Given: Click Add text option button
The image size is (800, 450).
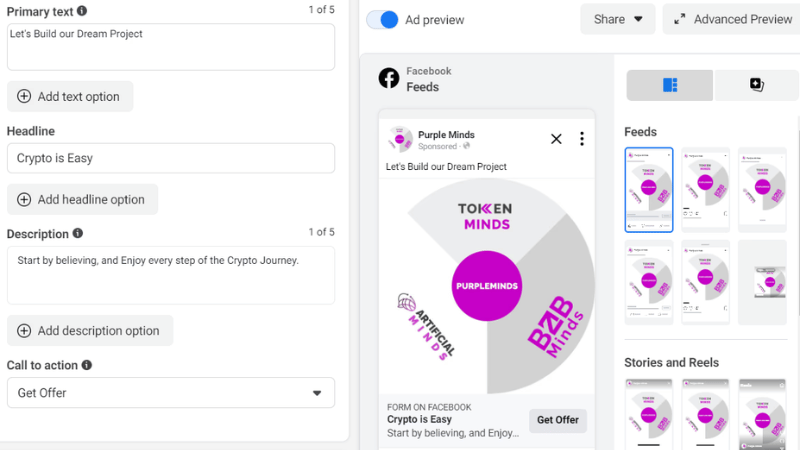Looking at the screenshot, I should coord(70,97).
